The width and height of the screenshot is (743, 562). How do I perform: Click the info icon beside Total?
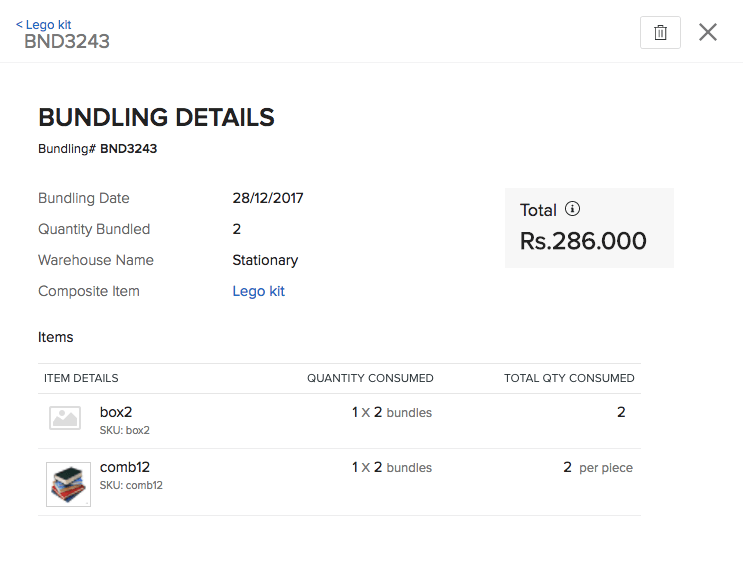coord(572,209)
